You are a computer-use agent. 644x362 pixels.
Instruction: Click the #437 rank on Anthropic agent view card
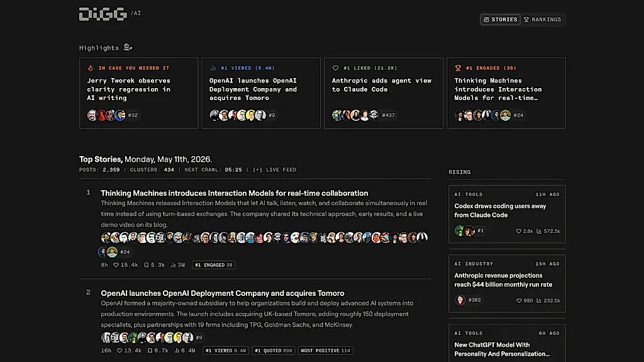click(388, 115)
